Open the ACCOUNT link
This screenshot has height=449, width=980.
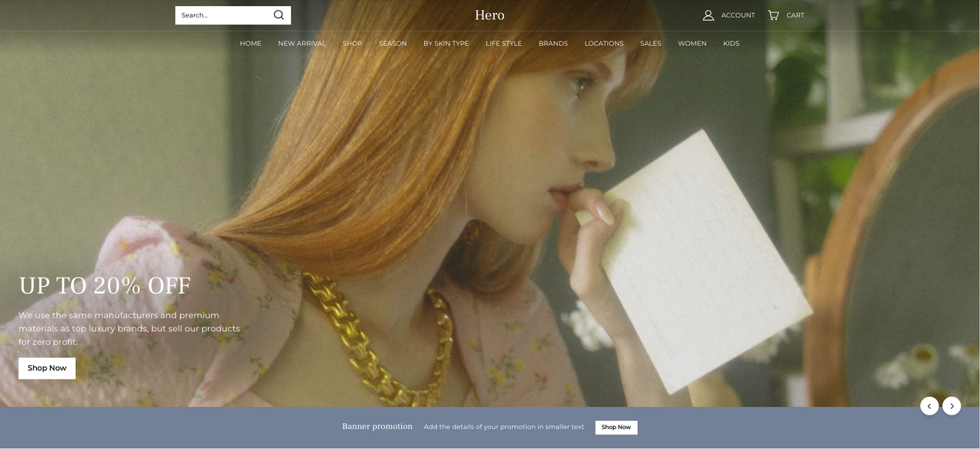point(738,15)
